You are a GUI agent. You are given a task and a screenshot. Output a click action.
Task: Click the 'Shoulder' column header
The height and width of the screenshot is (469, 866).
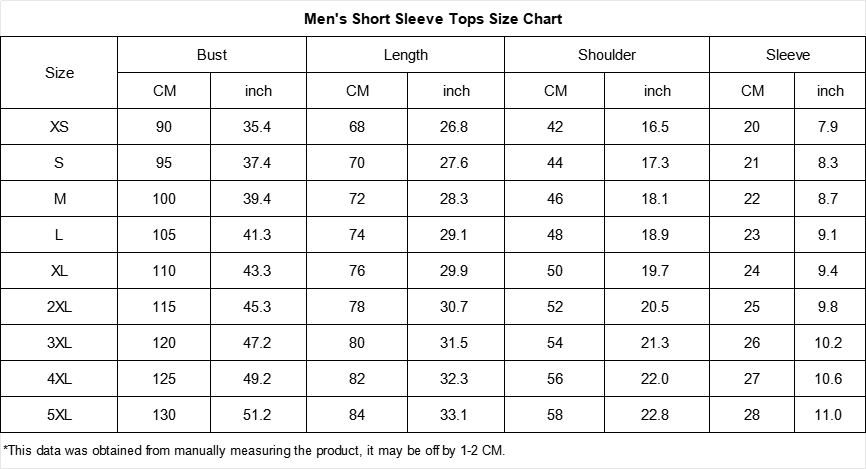pos(607,55)
